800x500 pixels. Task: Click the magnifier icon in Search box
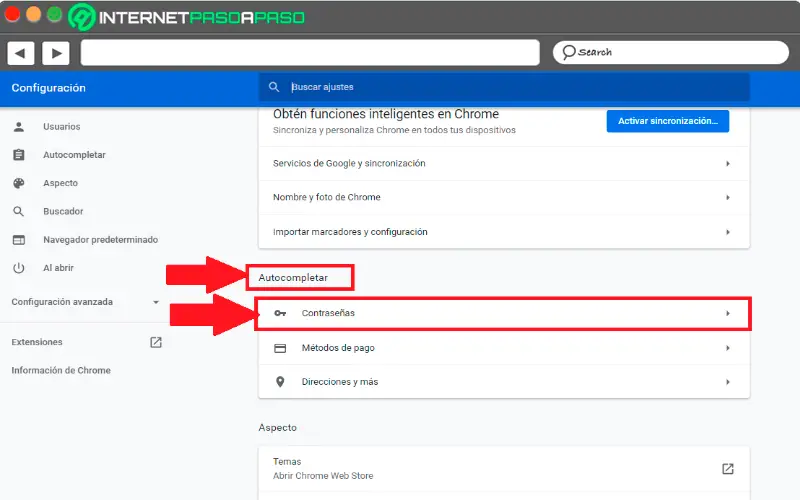(x=568, y=52)
